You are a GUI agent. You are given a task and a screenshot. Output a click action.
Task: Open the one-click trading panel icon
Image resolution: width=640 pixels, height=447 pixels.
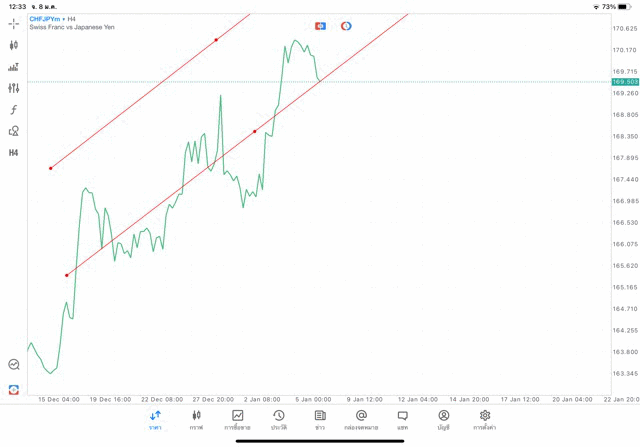tap(320, 26)
